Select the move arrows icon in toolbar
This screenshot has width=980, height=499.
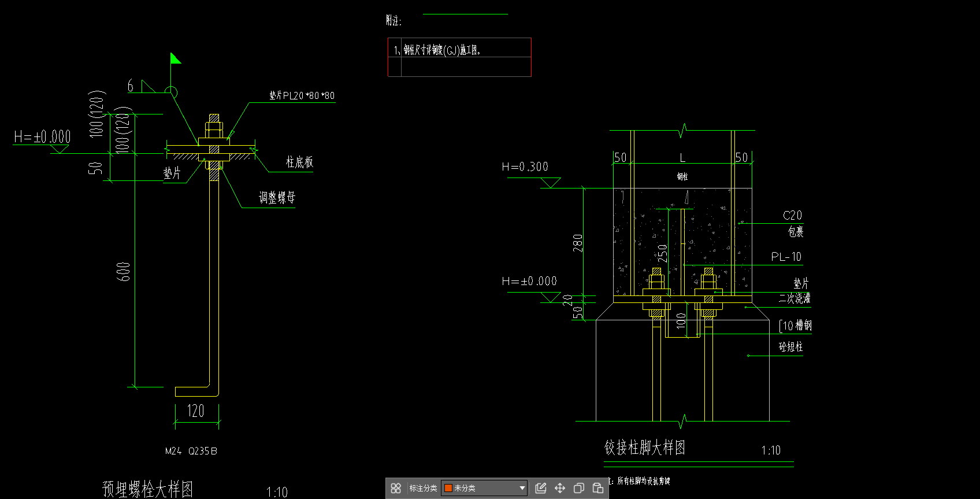click(560, 489)
